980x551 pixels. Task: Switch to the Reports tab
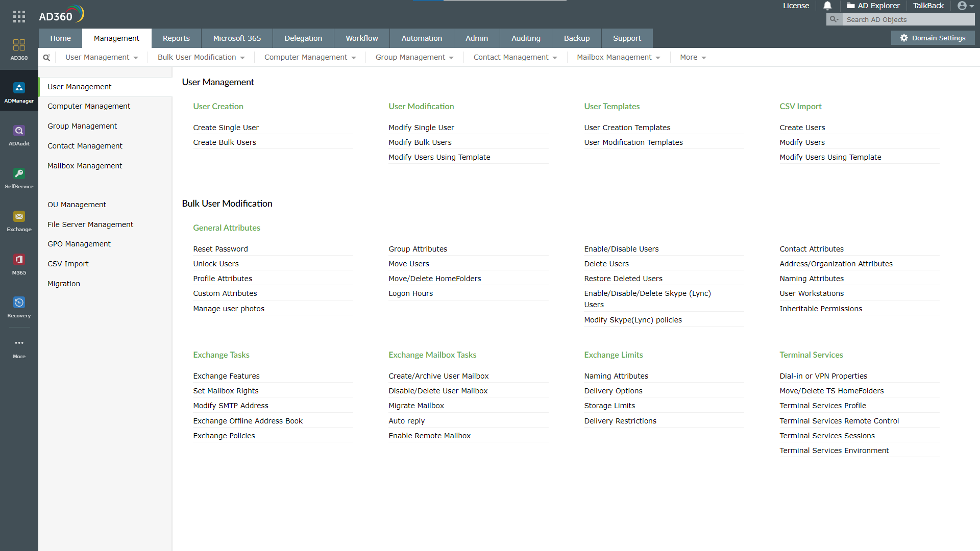(176, 38)
